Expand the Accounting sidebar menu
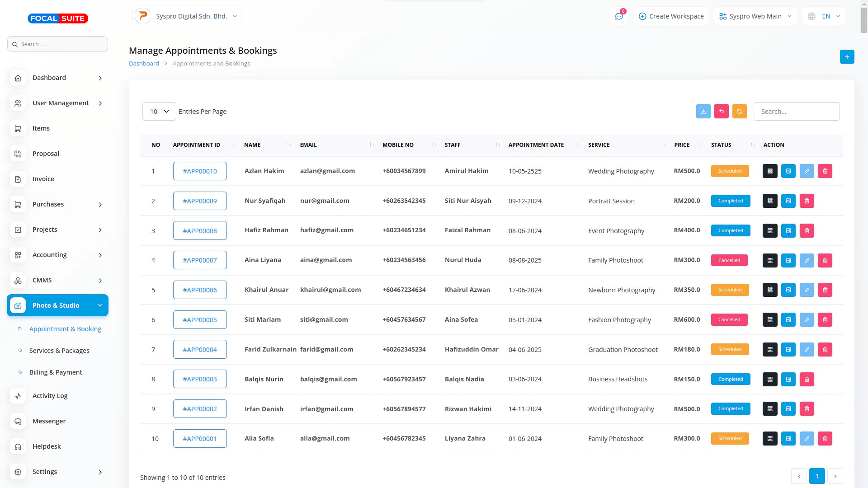Screen dimensions: 868x488 (x=58, y=255)
